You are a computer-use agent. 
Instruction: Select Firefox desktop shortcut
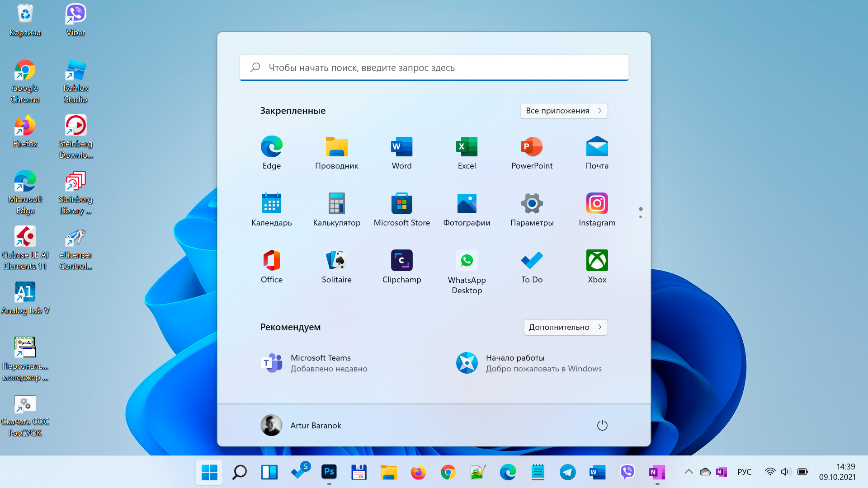[25, 132]
